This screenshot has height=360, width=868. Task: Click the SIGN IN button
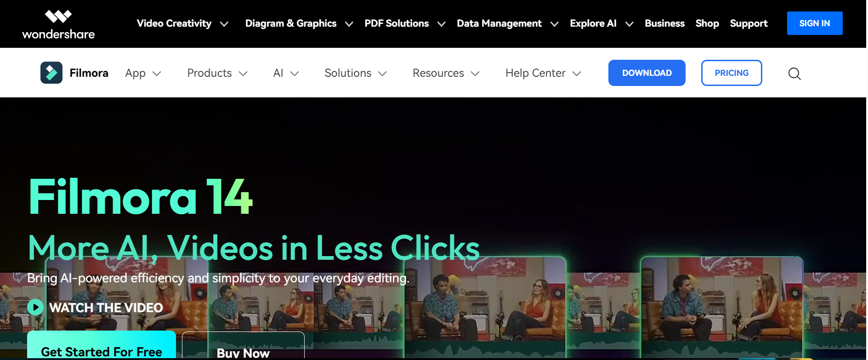[815, 23]
